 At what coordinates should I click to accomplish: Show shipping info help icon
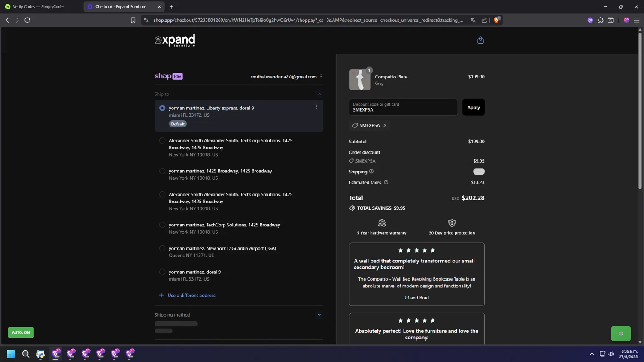[x=371, y=172]
